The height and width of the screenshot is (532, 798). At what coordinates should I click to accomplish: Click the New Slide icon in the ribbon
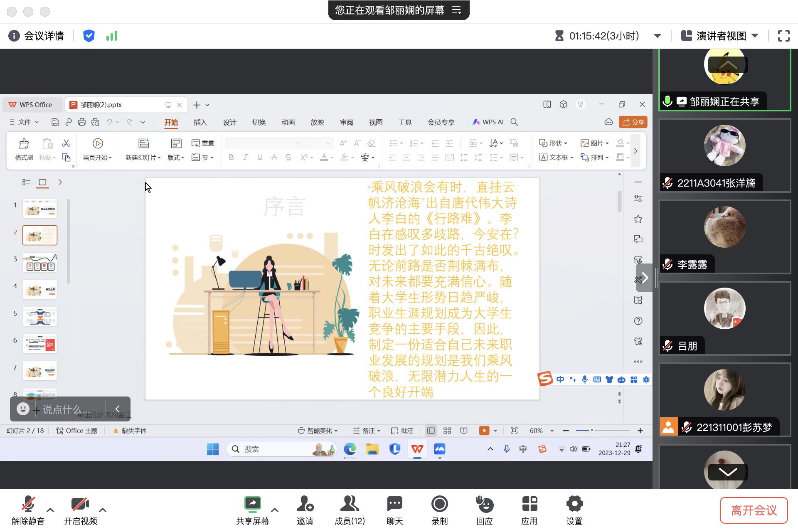tap(144, 143)
